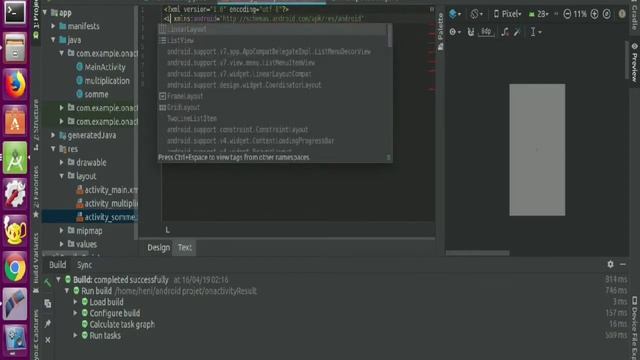Open the Preview tool window tab
The height and width of the screenshot is (360, 640).
(x=635, y=62)
